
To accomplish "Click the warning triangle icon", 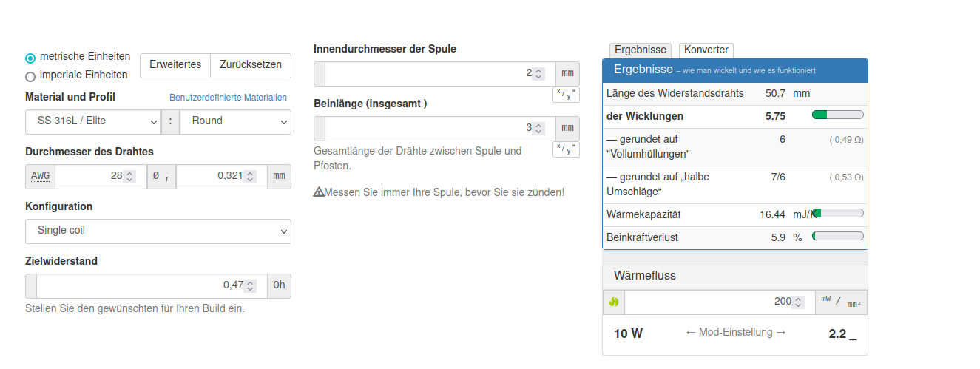I will tap(319, 192).
